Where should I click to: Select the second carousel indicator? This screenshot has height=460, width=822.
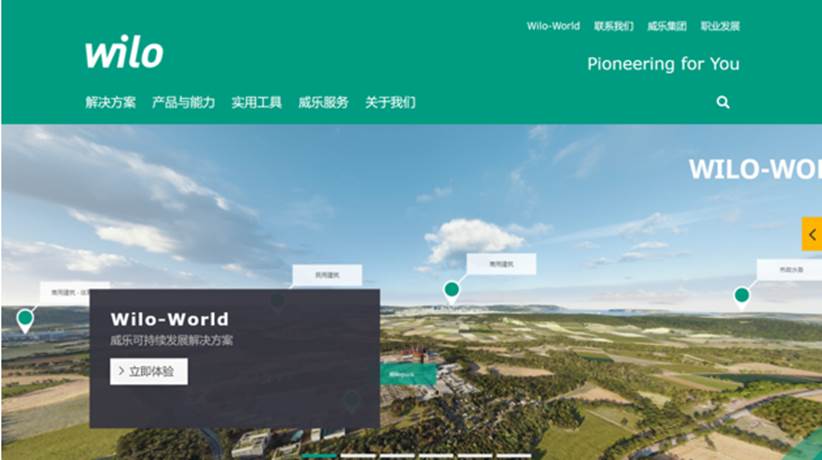358,456
